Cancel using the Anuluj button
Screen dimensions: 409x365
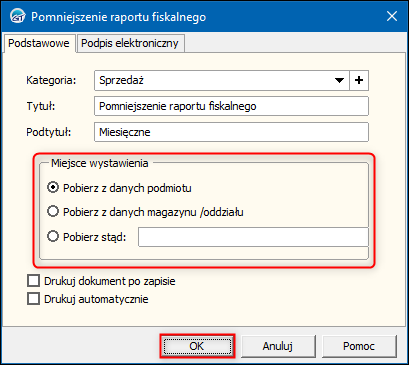tap(278, 346)
